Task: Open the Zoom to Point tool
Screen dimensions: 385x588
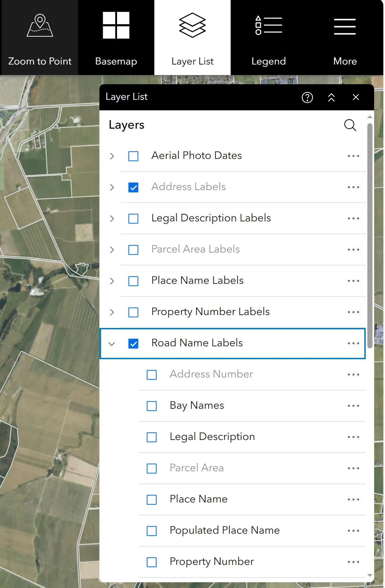Action: point(40,37)
